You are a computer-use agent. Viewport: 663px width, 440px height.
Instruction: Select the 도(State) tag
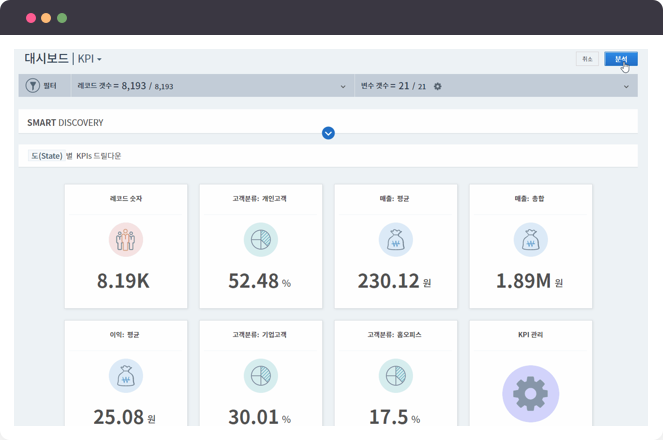pos(47,156)
